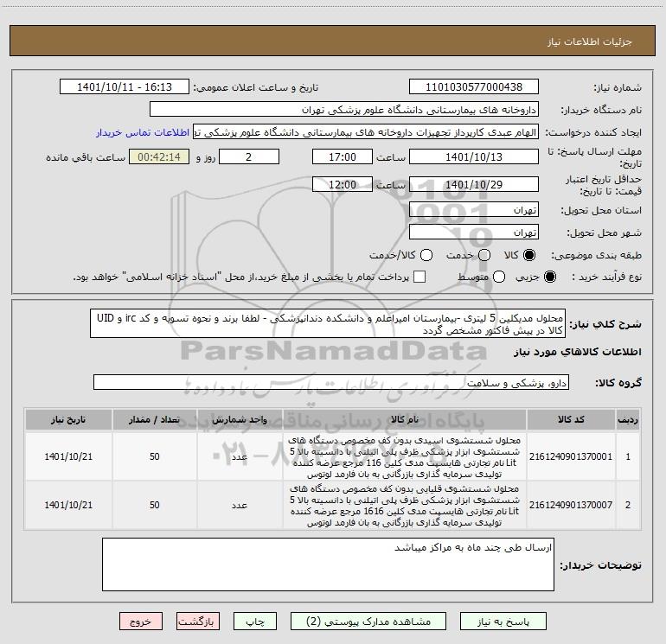The image size is (666, 644).
Task: Click the response deadline date 1401/10/13 field
Action: point(474,157)
